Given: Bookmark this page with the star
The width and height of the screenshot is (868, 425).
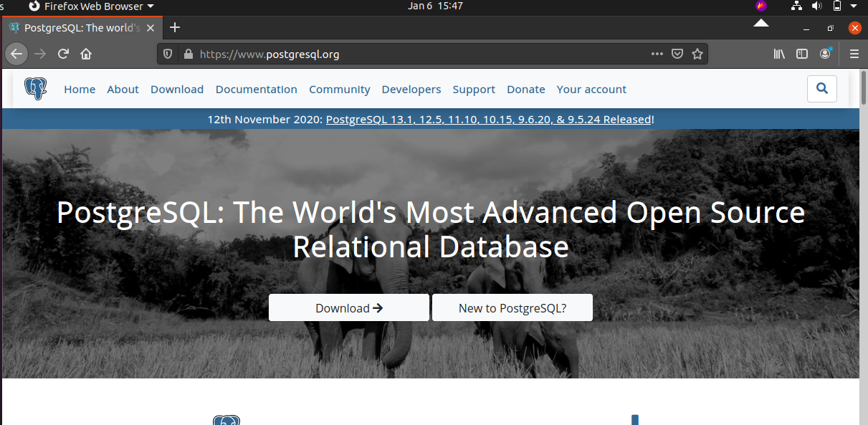Looking at the screenshot, I should 697,54.
